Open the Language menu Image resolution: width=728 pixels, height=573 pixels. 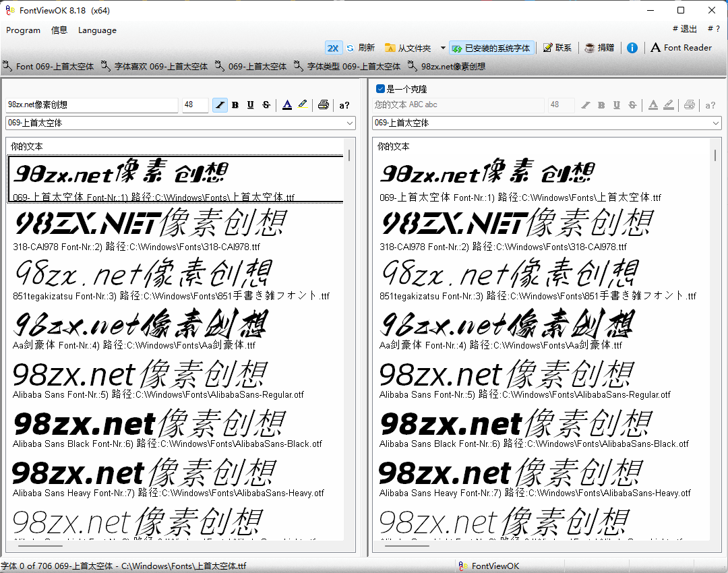pos(97,30)
